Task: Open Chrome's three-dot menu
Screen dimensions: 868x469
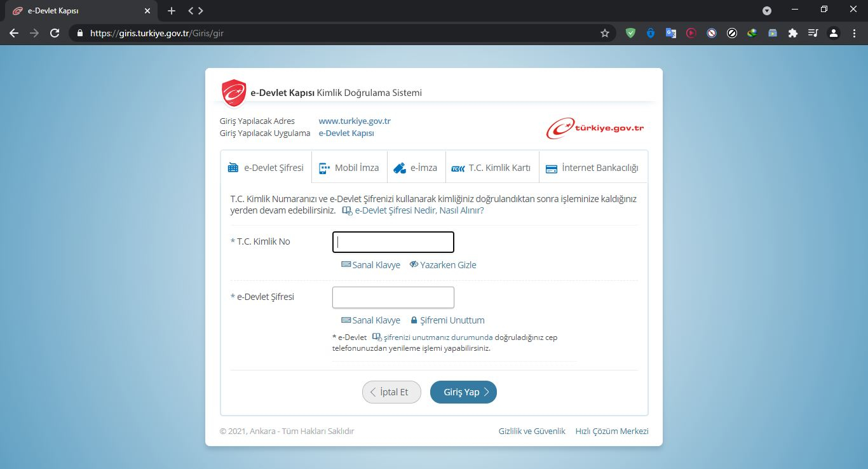Action: 853,33
